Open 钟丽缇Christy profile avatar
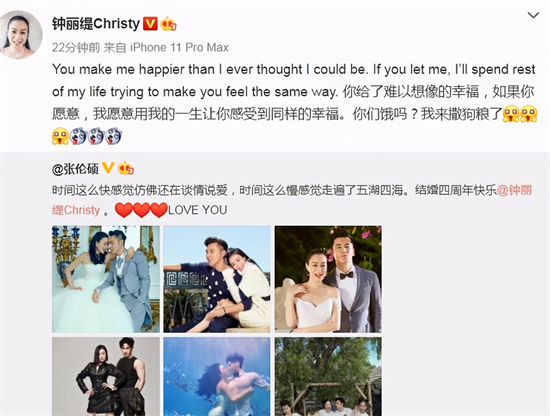 (x=20, y=34)
